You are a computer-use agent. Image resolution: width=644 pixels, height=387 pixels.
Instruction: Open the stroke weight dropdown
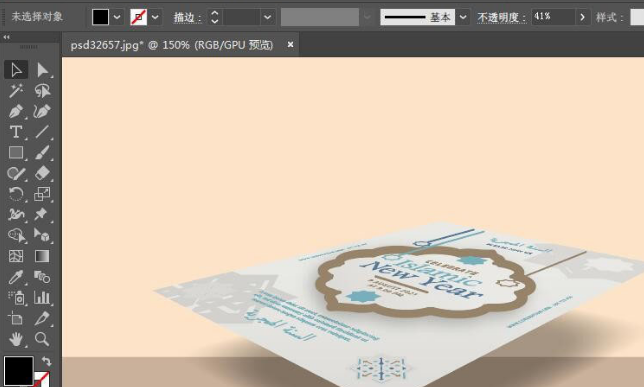[267, 17]
